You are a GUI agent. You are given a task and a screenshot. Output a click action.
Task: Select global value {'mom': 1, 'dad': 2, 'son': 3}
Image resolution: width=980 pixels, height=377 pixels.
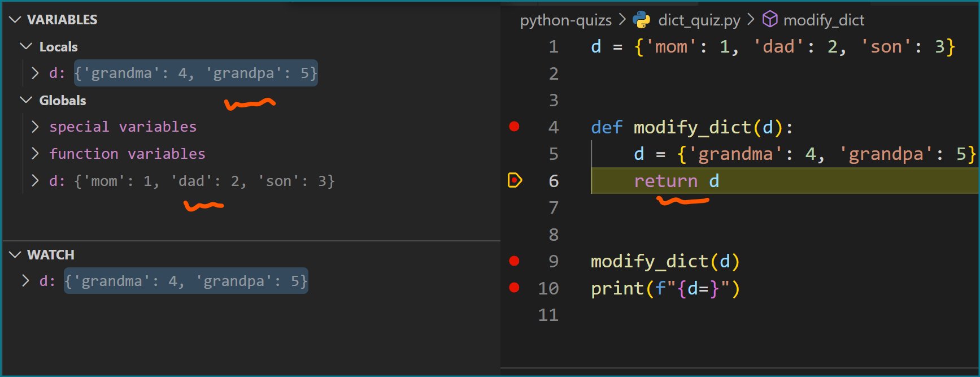(x=204, y=181)
